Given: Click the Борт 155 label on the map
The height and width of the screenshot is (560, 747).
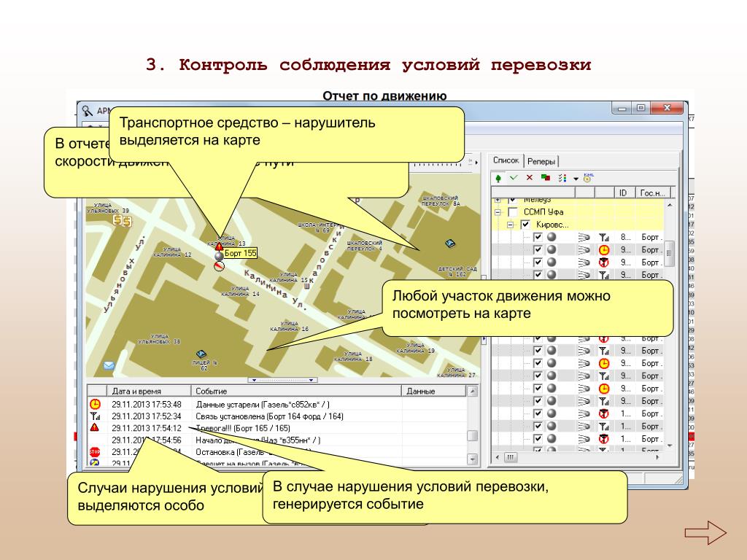Looking at the screenshot, I should (240, 253).
